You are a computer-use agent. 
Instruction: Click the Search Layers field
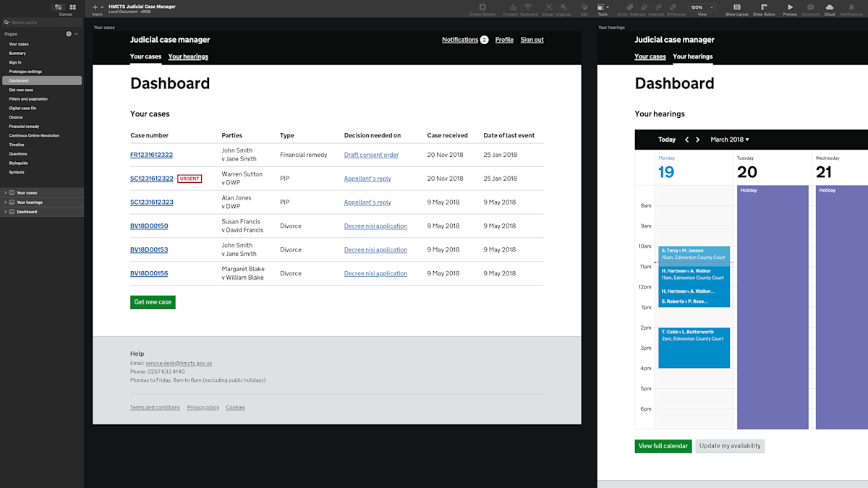pyautogui.click(x=41, y=22)
